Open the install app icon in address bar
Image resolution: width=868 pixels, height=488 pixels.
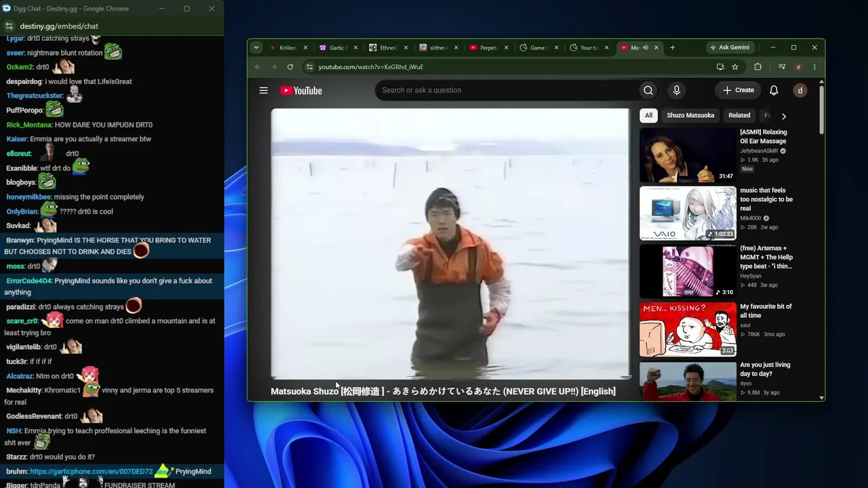point(720,67)
